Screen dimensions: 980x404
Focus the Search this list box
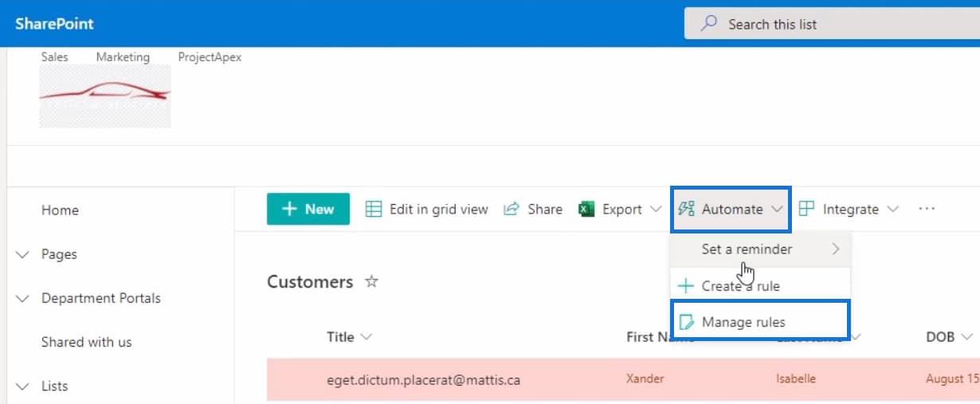832,24
